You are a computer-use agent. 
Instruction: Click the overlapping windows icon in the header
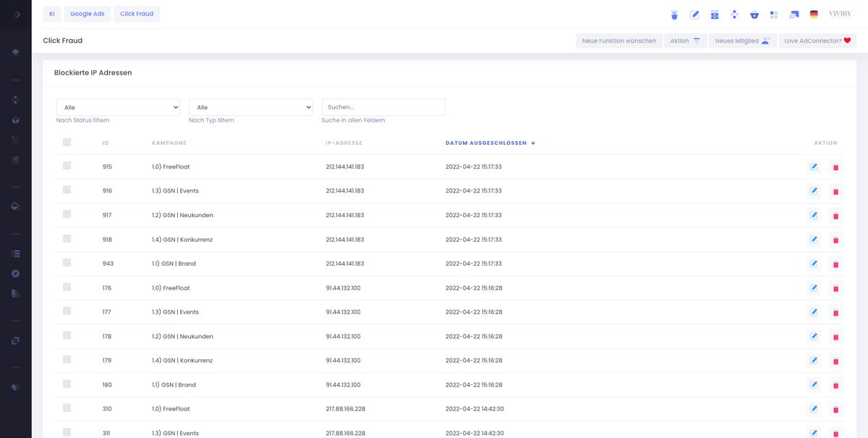pos(794,14)
